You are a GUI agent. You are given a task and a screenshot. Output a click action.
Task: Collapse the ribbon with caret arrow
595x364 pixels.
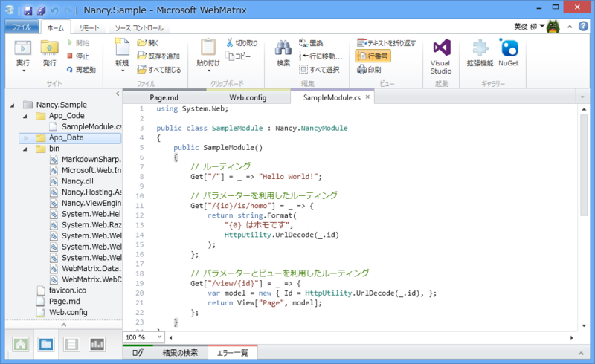(x=570, y=27)
